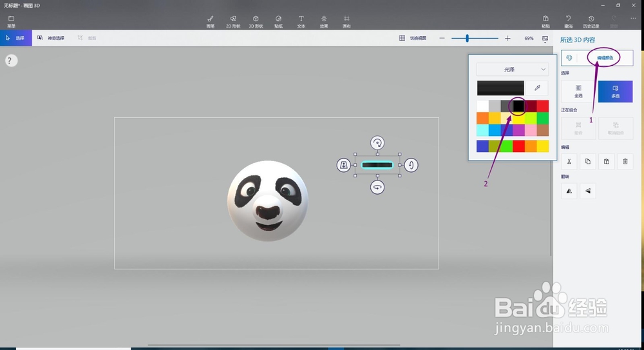The width and height of the screenshot is (644, 350).
Task: Toggle 切换视图 3D view
Action: click(413, 38)
